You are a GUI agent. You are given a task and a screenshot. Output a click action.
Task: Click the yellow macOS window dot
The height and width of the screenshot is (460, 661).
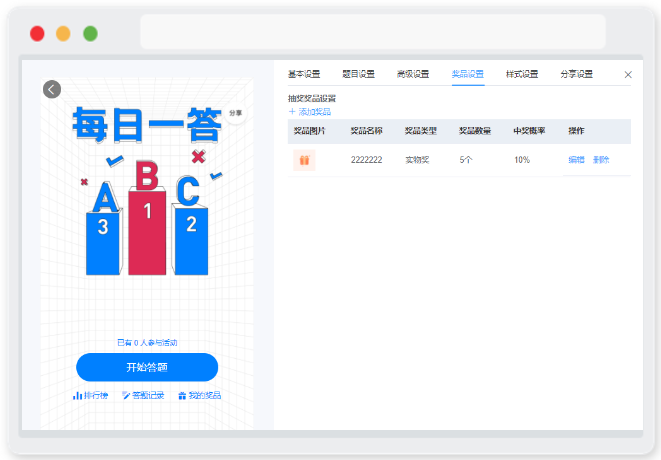(x=63, y=33)
